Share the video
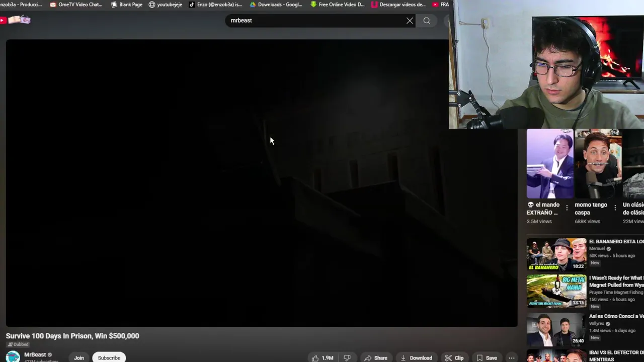The width and height of the screenshot is (644, 362). click(x=376, y=358)
